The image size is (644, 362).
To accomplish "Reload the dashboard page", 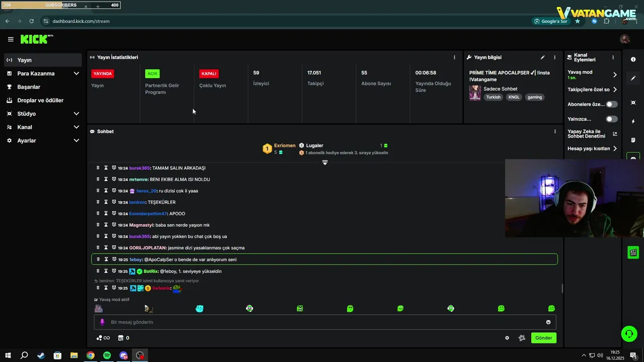I will pyautogui.click(x=31, y=21).
